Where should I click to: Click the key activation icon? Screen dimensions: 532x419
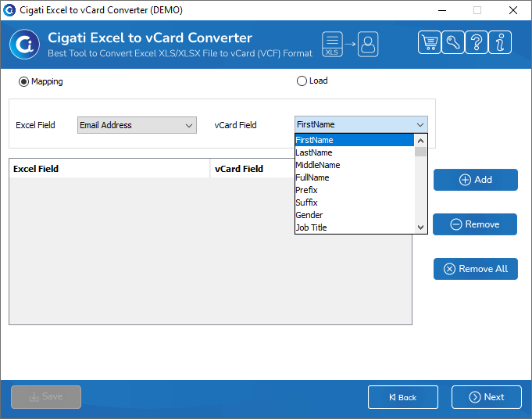coord(453,42)
